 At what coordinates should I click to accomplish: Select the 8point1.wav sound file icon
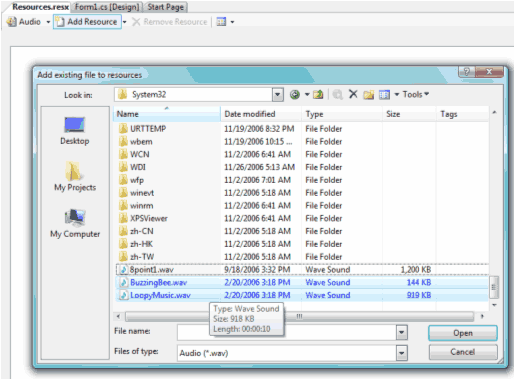(x=124, y=269)
